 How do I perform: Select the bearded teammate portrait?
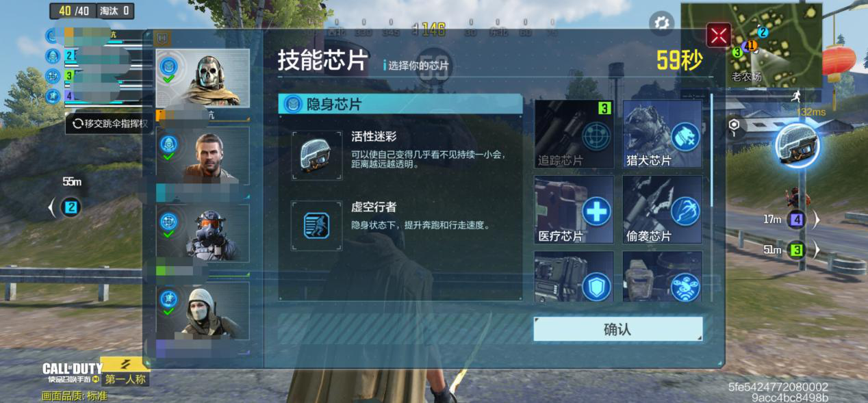203,155
